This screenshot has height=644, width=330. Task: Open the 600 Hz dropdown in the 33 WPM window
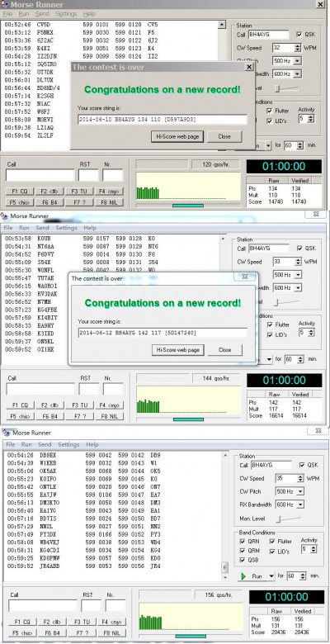(x=298, y=287)
